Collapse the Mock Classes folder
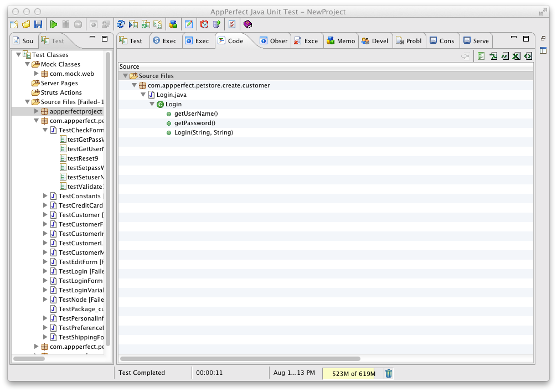 (x=27, y=64)
